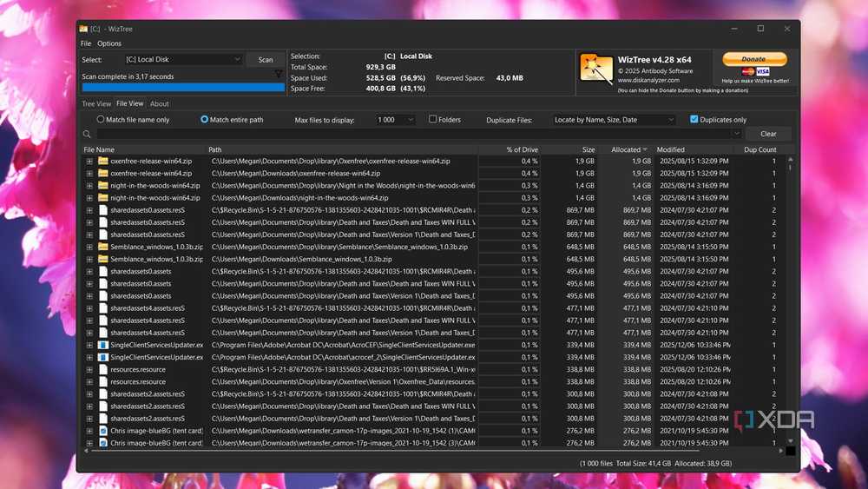Click Scan complete in 3,17 seconds text
Viewport: 868px width, 489px height.
click(x=128, y=76)
